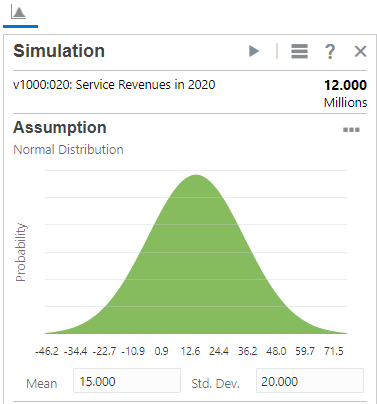Click the 24.4 axis tick label

[x=219, y=351]
